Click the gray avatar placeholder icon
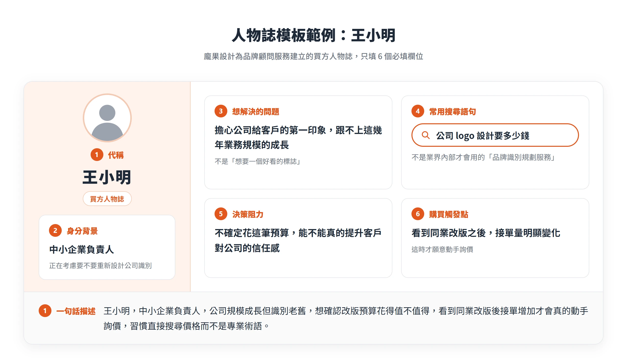 107,118
